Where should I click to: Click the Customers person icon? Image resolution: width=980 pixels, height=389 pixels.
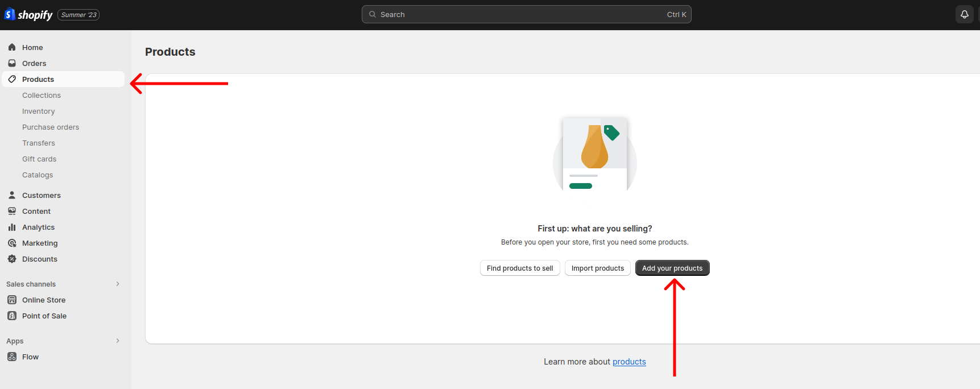tap(12, 195)
